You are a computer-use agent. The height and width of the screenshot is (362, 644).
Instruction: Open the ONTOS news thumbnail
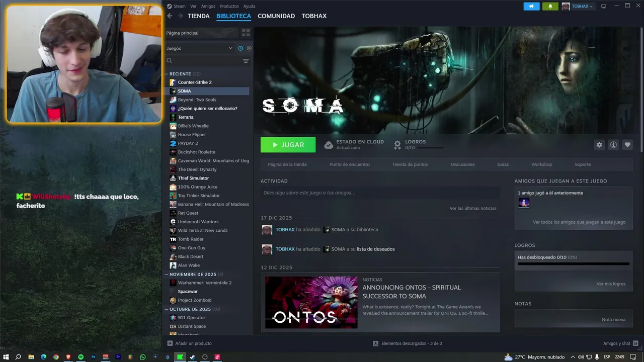tap(311, 302)
